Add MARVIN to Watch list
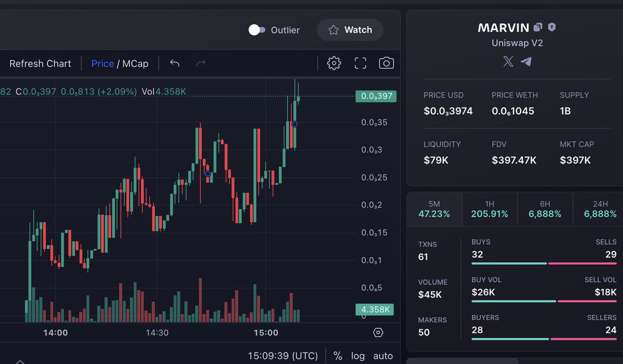The height and width of the screenshot is (364, 623). (x=350, y=30)
